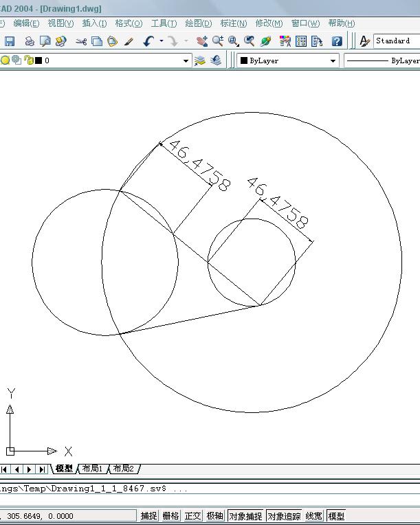Expand the layer 0 dropdown list

point(186,61)
